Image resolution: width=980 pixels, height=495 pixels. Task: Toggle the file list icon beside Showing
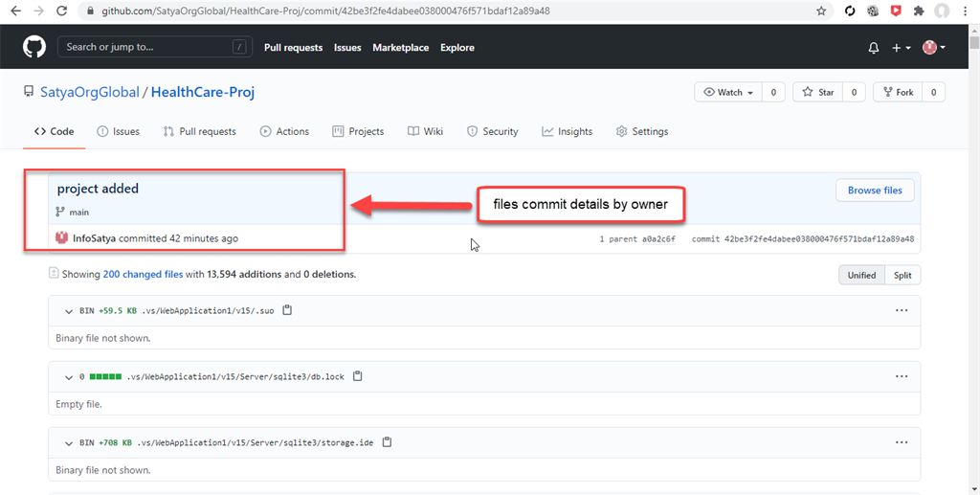pyautogui.click(x=54, y=273)
